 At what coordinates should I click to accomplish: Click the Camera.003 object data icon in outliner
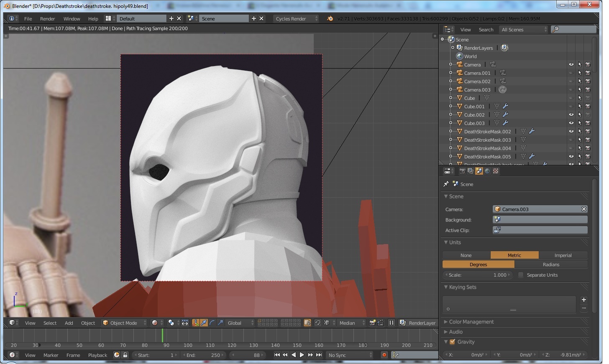503,89
